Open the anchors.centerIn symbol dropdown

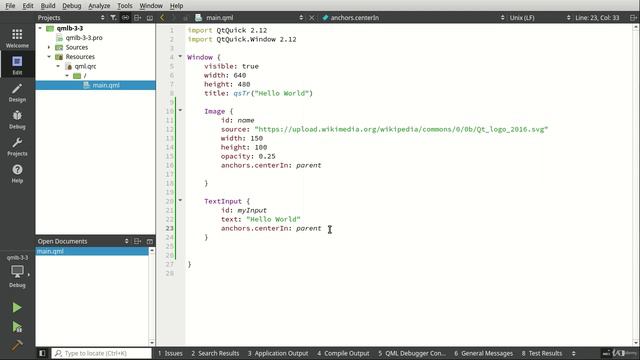click(502, 18)
